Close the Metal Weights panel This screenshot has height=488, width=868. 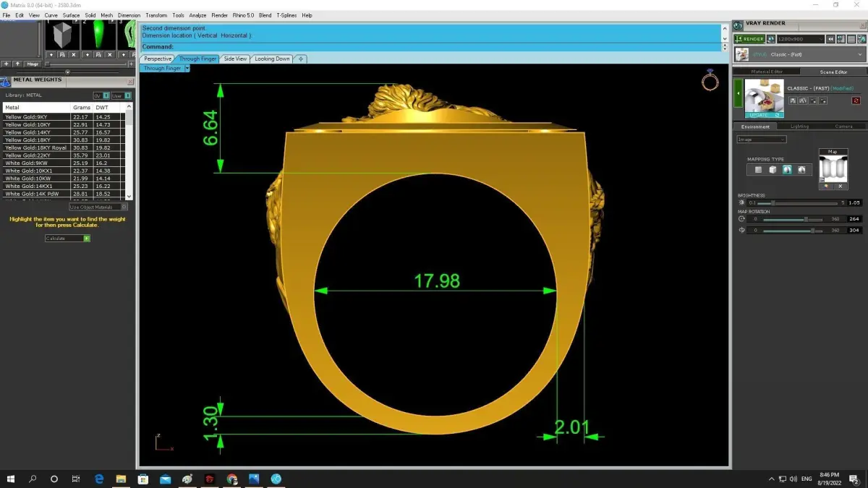(129, 80)
